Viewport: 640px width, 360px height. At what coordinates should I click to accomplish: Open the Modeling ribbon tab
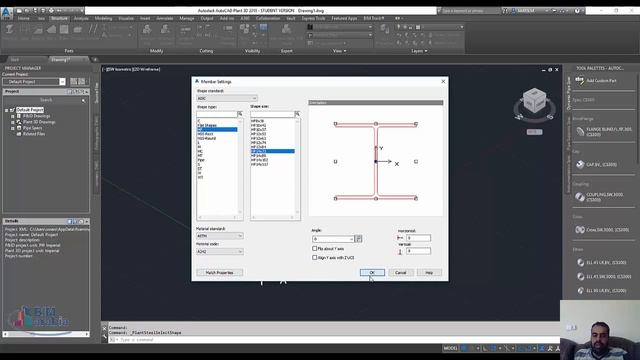pyautogui.click(x=103, y=18)
